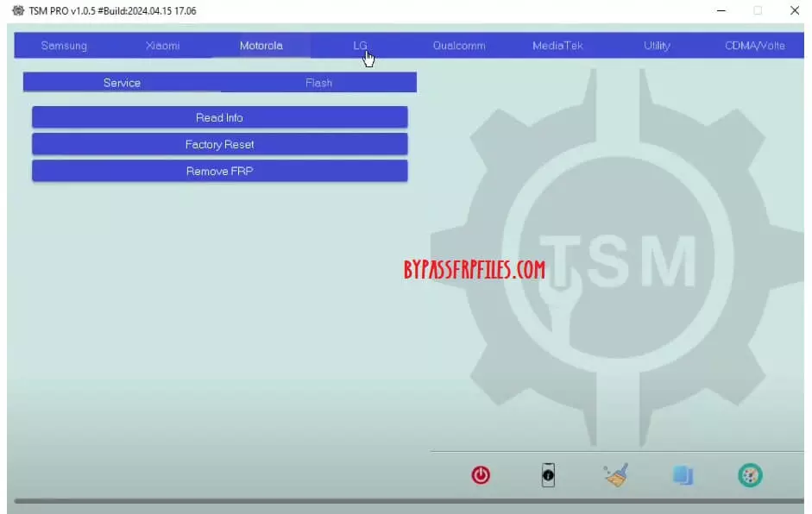Click the copy logs icon
Image resolution: width=812 pixels, height=514 pixels.
683,474
